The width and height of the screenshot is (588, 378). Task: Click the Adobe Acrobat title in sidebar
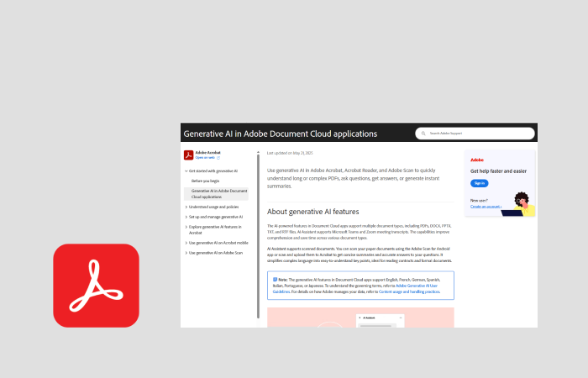207,153
